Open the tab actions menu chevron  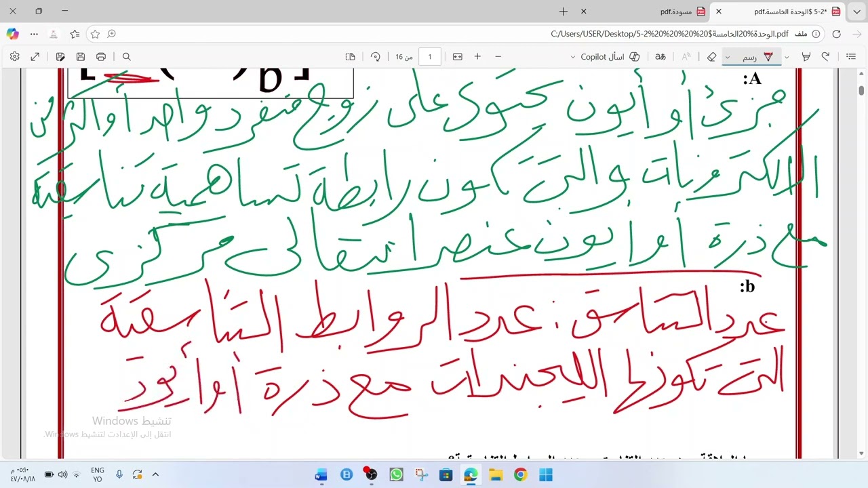click(x=856, y=12)
